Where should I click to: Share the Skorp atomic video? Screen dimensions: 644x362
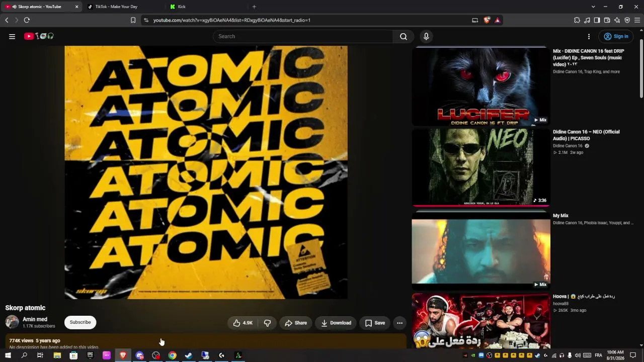pos(295,323)
